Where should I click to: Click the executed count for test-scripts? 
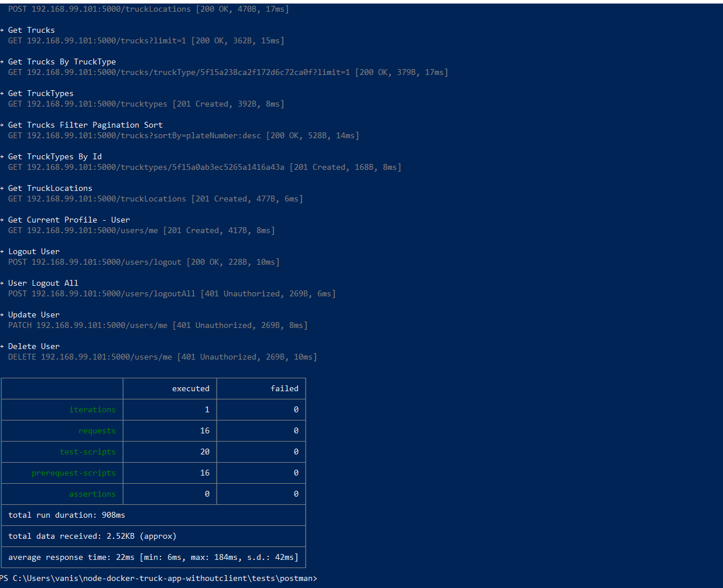204,452
